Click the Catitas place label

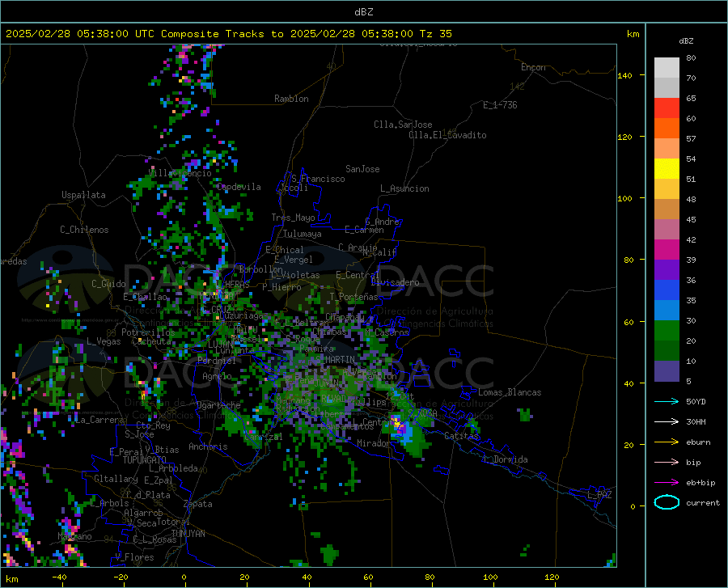point(461,436)
